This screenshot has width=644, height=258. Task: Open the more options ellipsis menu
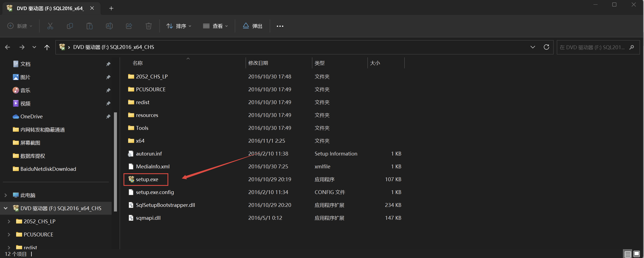280,26
